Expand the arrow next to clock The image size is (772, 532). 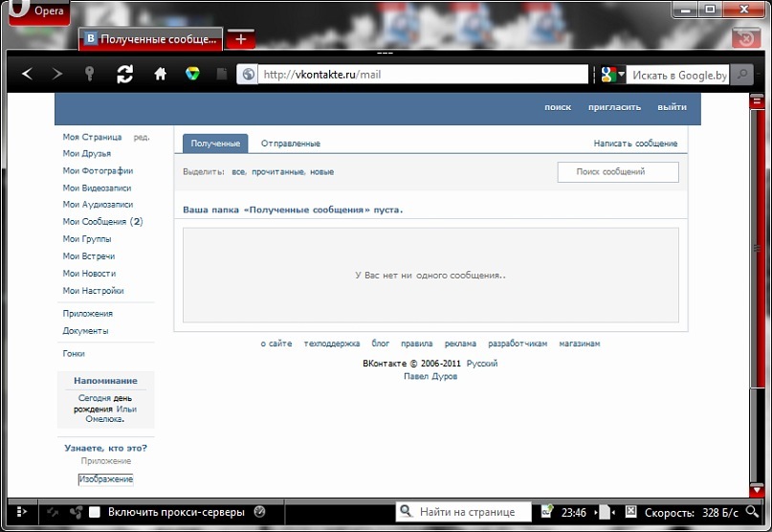[596, 512]
